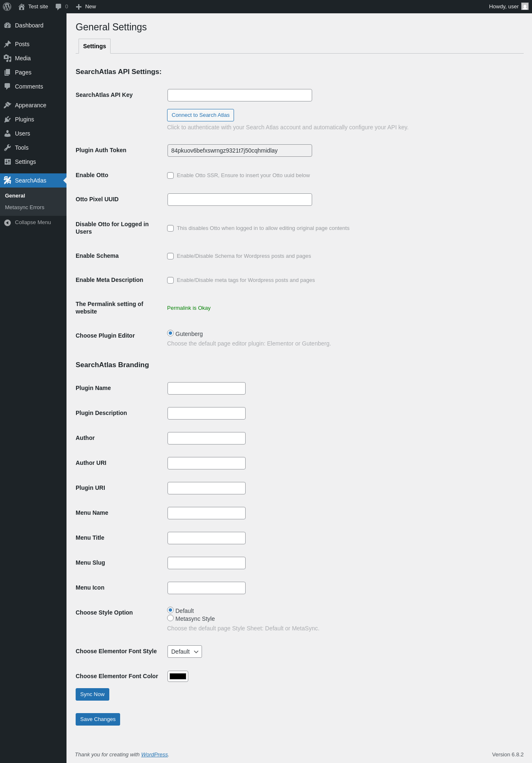532x763 pixels.
Task: Open the Metasync Errors submenu
Action: click(x=25, y=207)
